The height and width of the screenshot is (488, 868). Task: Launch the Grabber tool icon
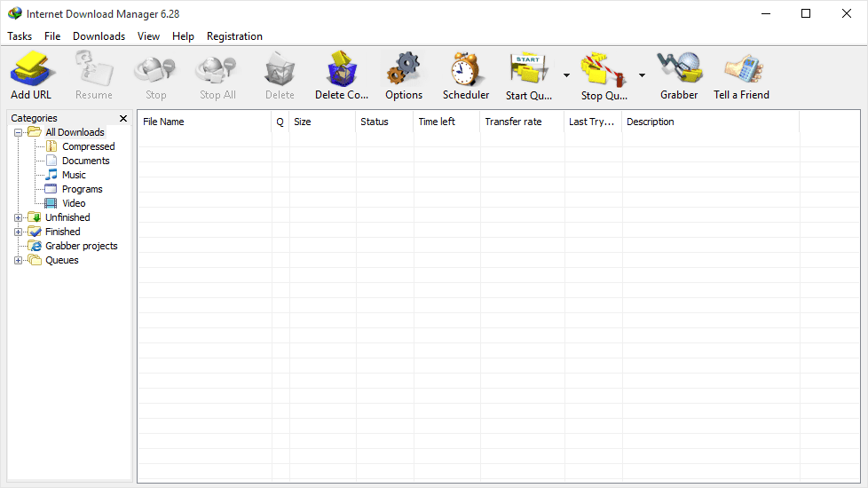pyautogui.click(x=679, y=69)
